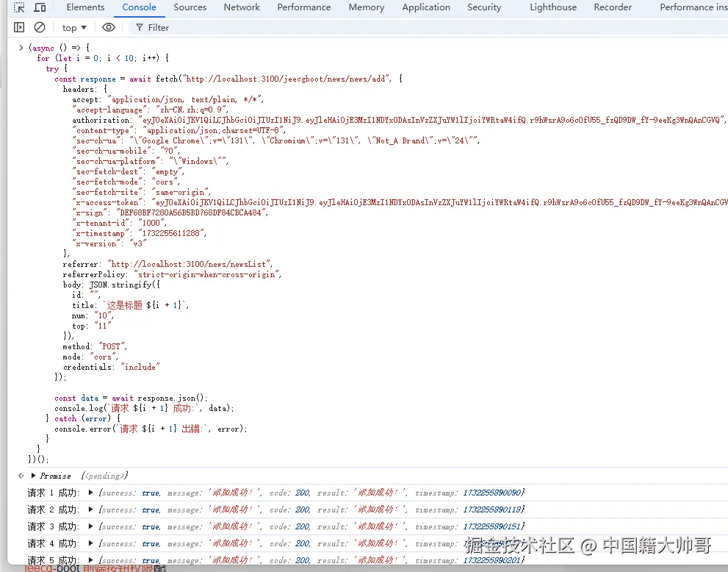
Task: Expand the 请求 3 成功 response object
Action: (90, 526)
